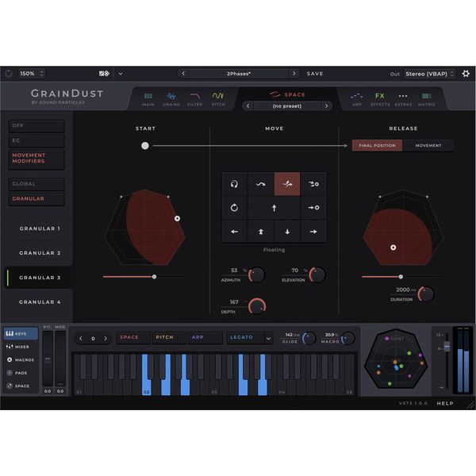Viewport: 476px width, 476px height.
Task: Go to next preset after 2Phases
Action: pyautogui.click(x=294, y=74)
